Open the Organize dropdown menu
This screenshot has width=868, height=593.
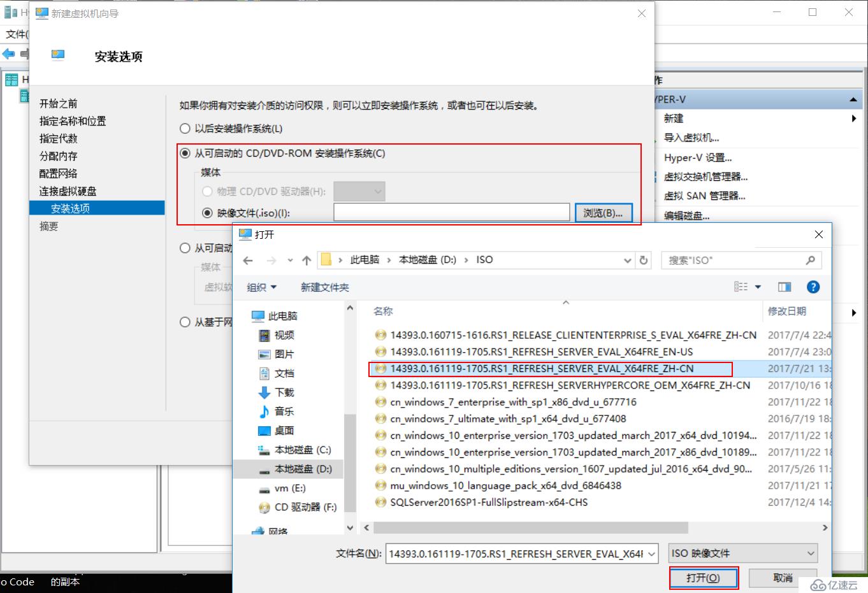click(x=262, y=287)
